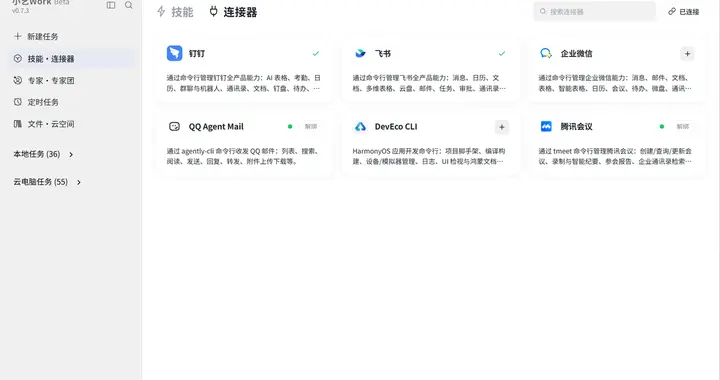Open the DevEco CLI title
Viewport: 720px width, 380px height.
click(x=396, y=127)
